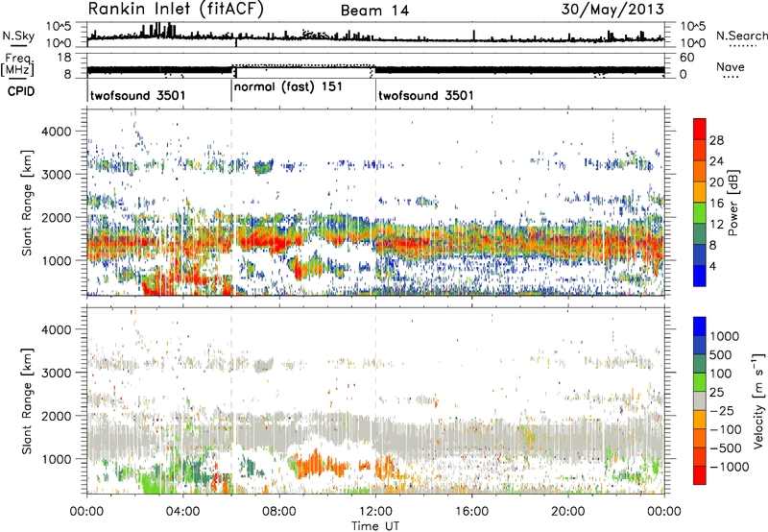Screen dimensions: 768x532
Task: Click the '04:00' time axis label
Action: click(x=182, y=512)
